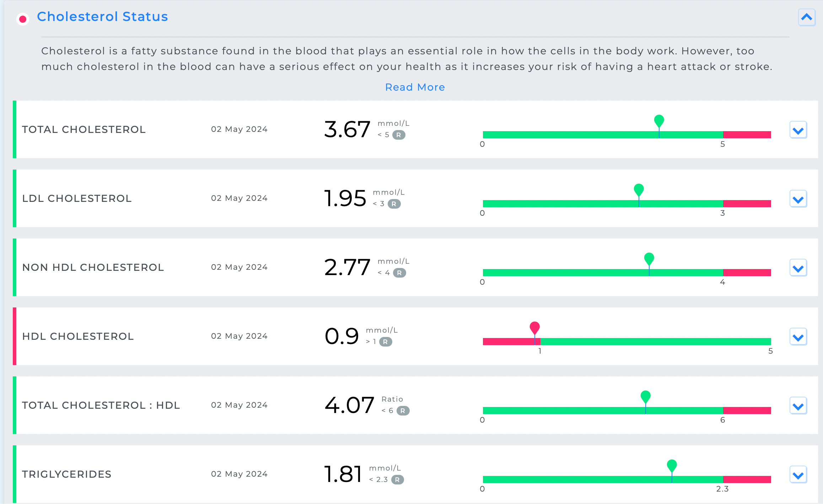
Task: Select the LDL Cholesterol 1.95 value
Action: pos(345,198)
